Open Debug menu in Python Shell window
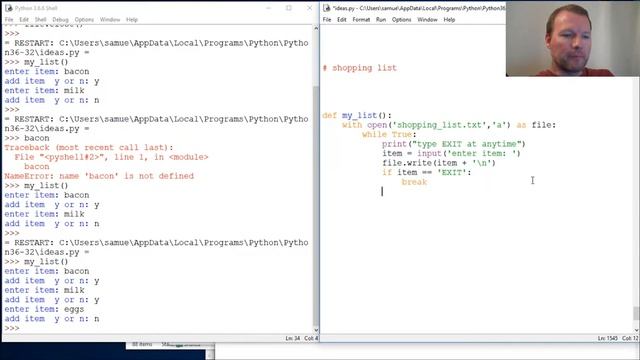This screenshot has width=640, height=360. [x=60, y=20]
